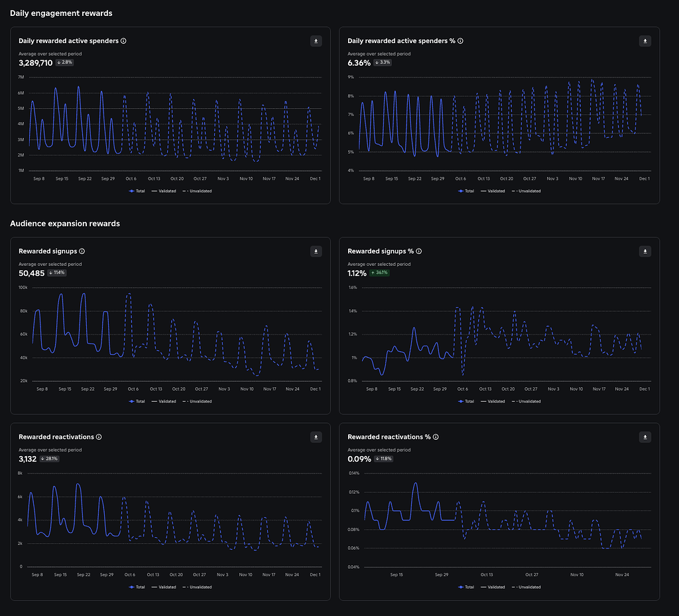
Task: Download the Daily rewarded active spenders % chart
Action: click(x=645, y=41)
